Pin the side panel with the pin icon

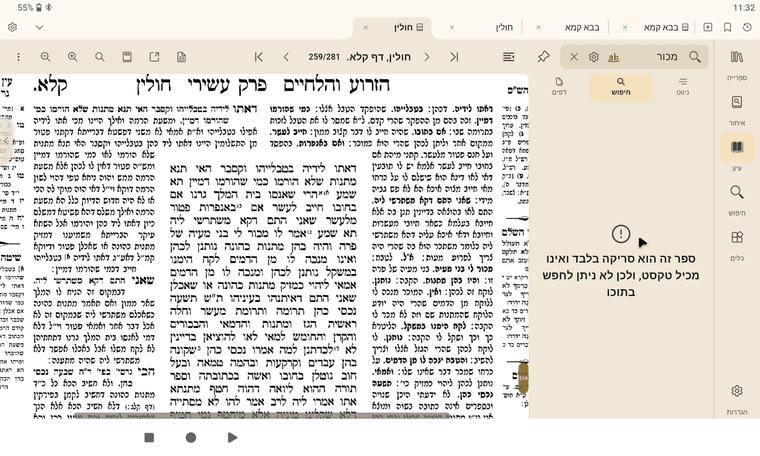tap(543, 57)
